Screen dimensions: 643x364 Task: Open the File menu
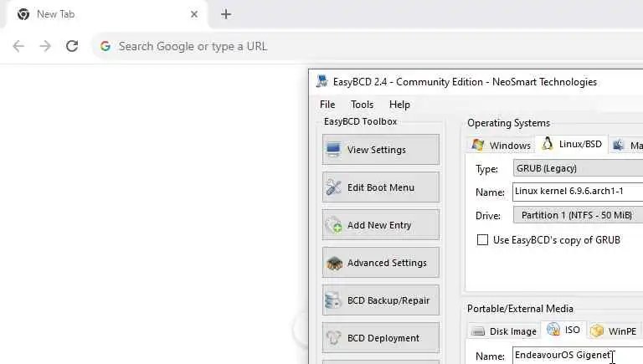327,105
